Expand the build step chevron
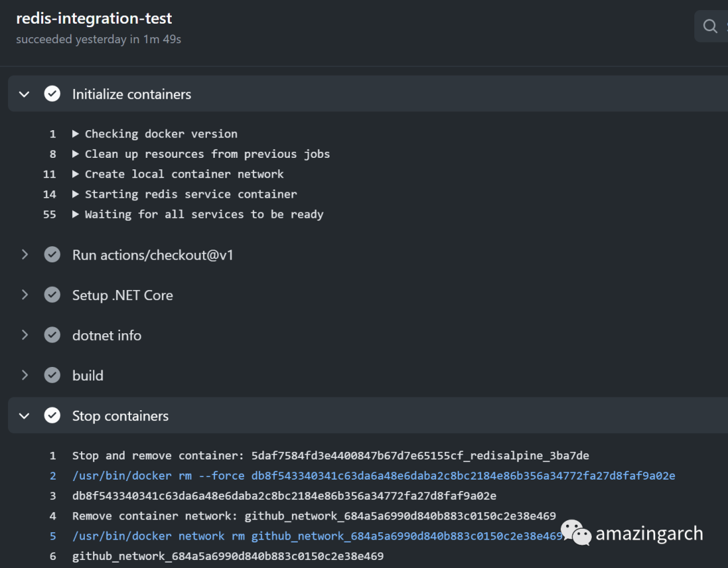Screen dimensions: 728x568 [25, 375]
